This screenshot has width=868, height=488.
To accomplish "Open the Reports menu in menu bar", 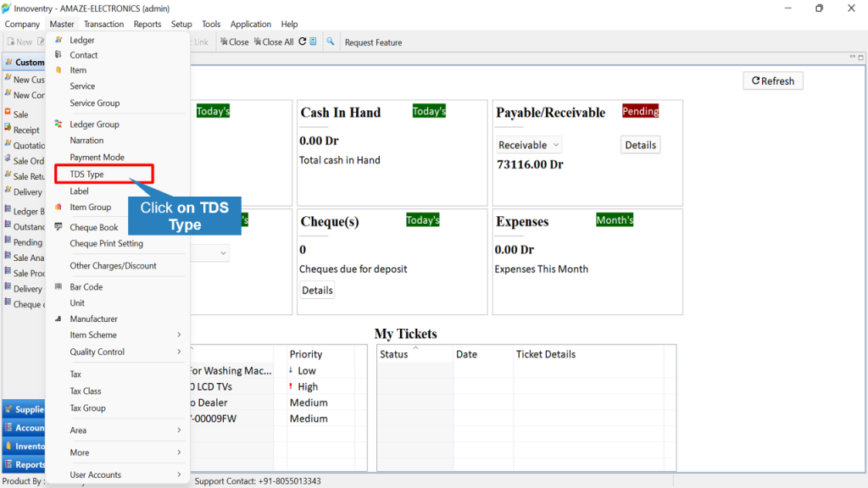I will [x=147, y=24].
